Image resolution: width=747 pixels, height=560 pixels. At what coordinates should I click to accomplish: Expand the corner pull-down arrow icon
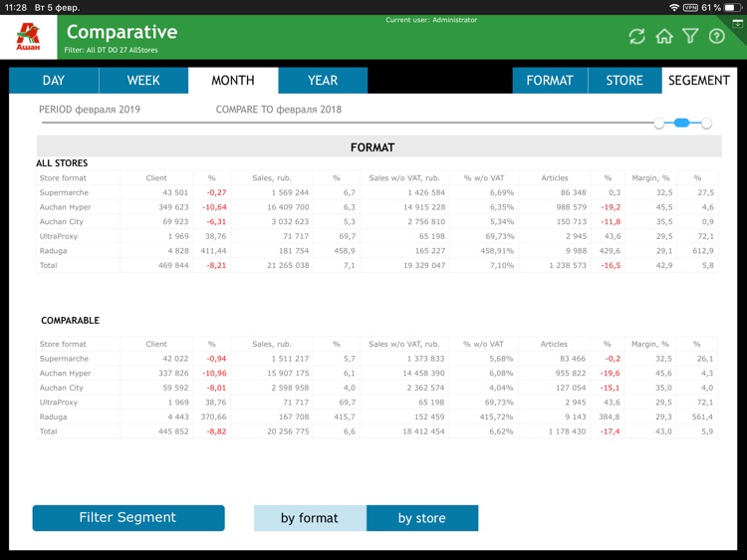[x=737, y=23]
